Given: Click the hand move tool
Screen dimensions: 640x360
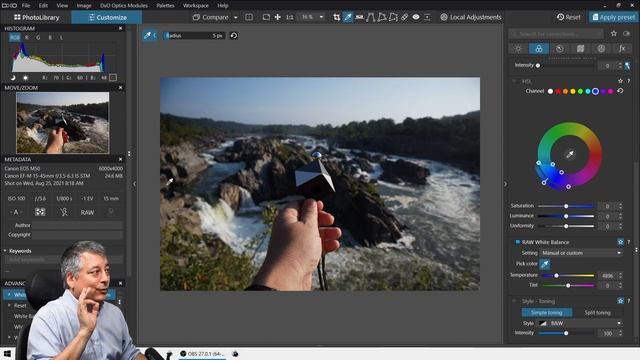Looking at the screenshot, I should click(278, 17).
